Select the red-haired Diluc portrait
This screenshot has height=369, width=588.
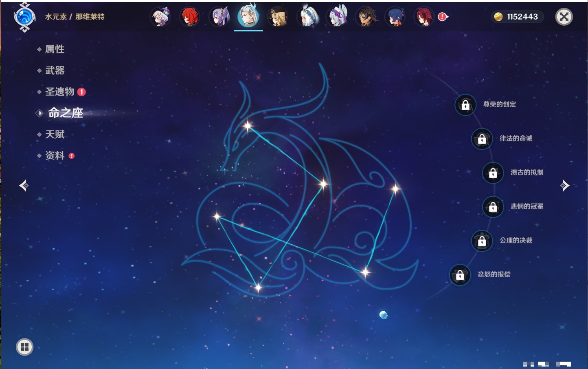tap(190, 17)
